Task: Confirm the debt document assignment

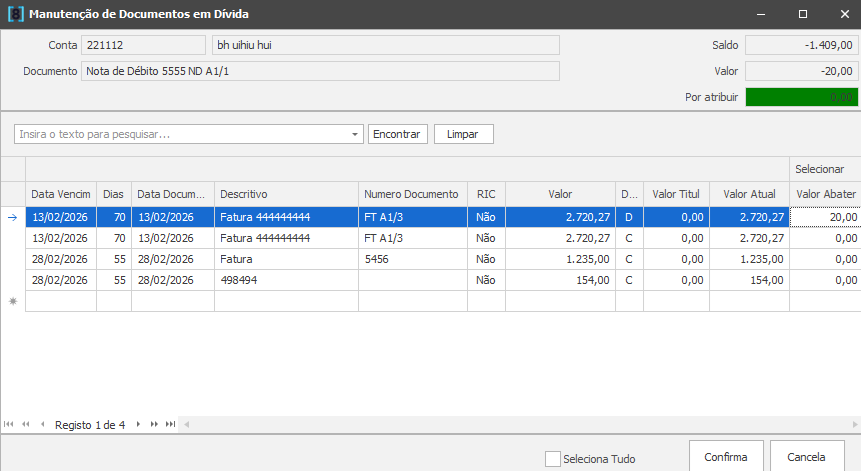Action: point(726,457)
